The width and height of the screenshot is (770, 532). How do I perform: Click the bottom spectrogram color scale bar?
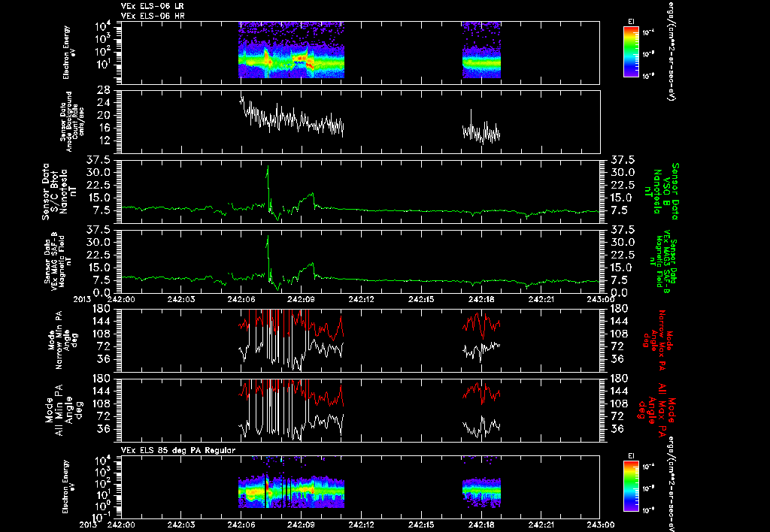point(631,486)
